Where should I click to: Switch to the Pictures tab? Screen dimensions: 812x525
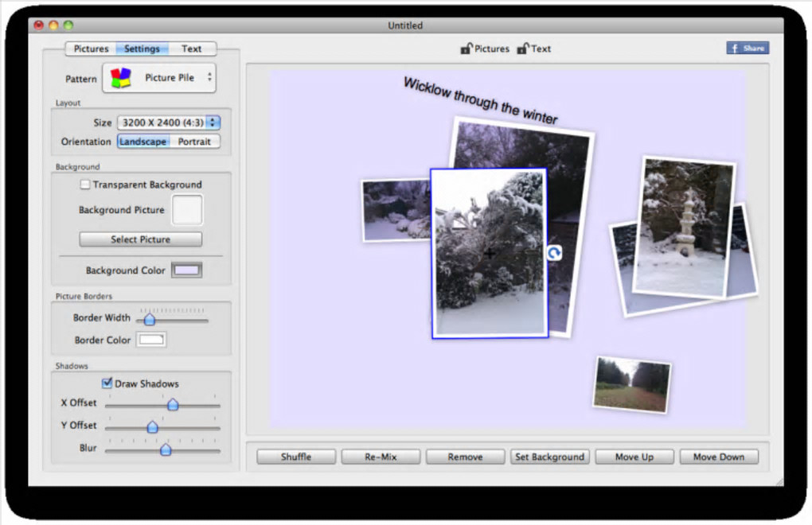91,49
